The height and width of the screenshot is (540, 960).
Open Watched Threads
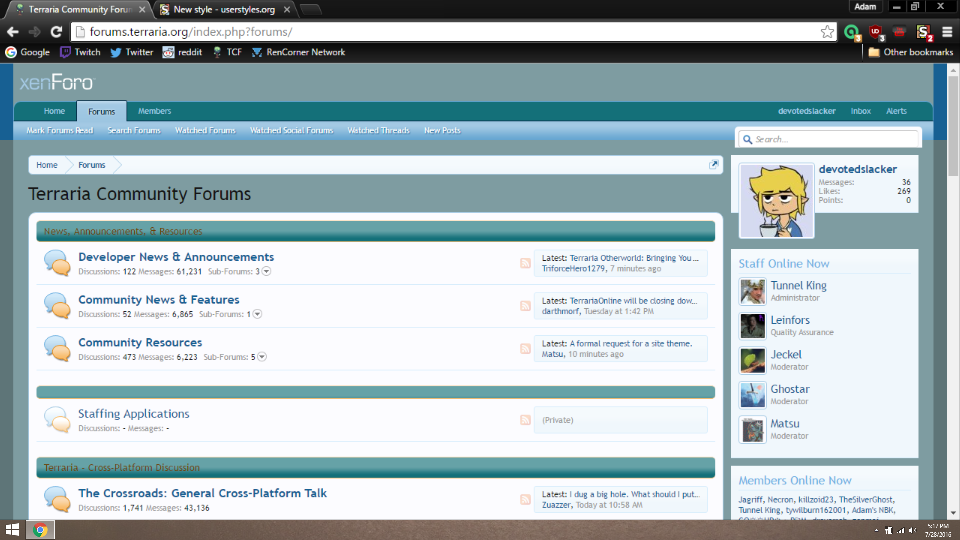[378, 130]
